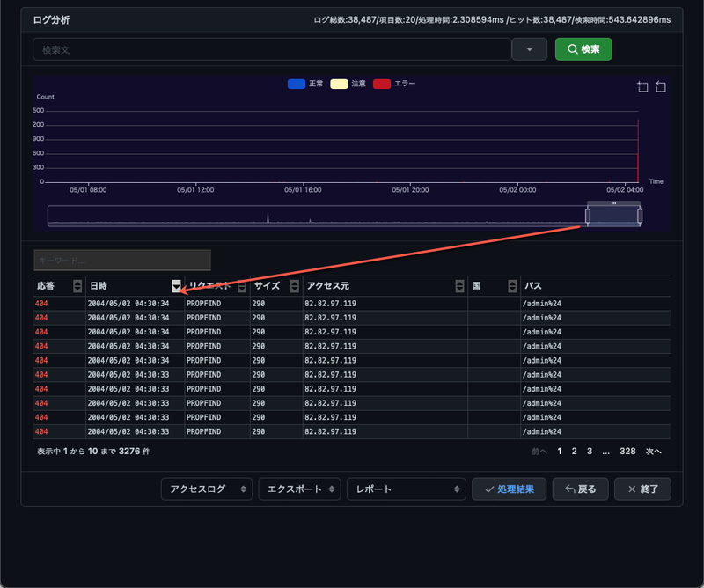Focus the キーワード filter field
Image resolution: width=704 pixels, height=588 pixels.
coord(122,261)
